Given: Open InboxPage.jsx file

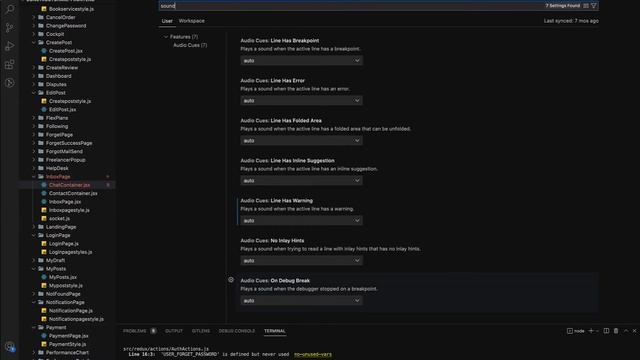Looking at the screenshot, I should [x=65, y=202].
